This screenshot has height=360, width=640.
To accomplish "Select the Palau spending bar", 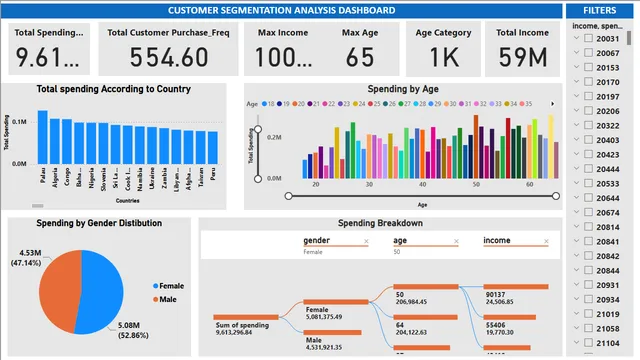I will click(x=43, y=137).
